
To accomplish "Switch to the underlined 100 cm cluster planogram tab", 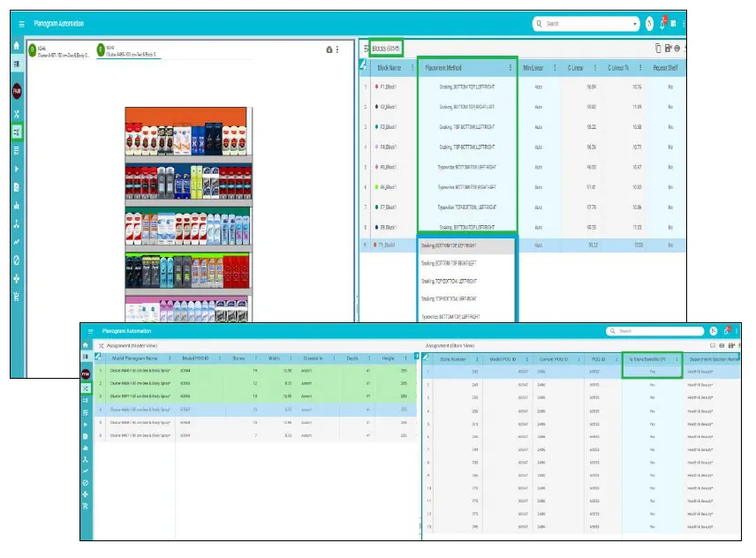I will coord(128,51).
